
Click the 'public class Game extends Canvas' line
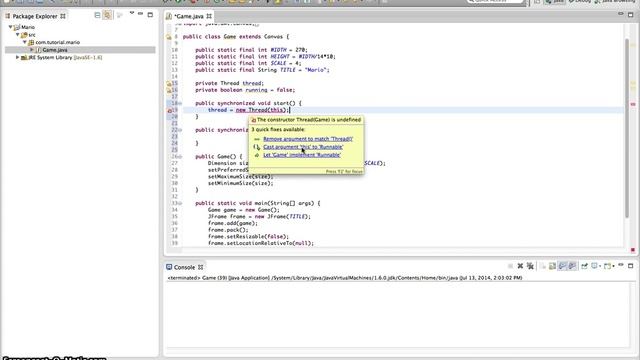click(x=236, y=37)
